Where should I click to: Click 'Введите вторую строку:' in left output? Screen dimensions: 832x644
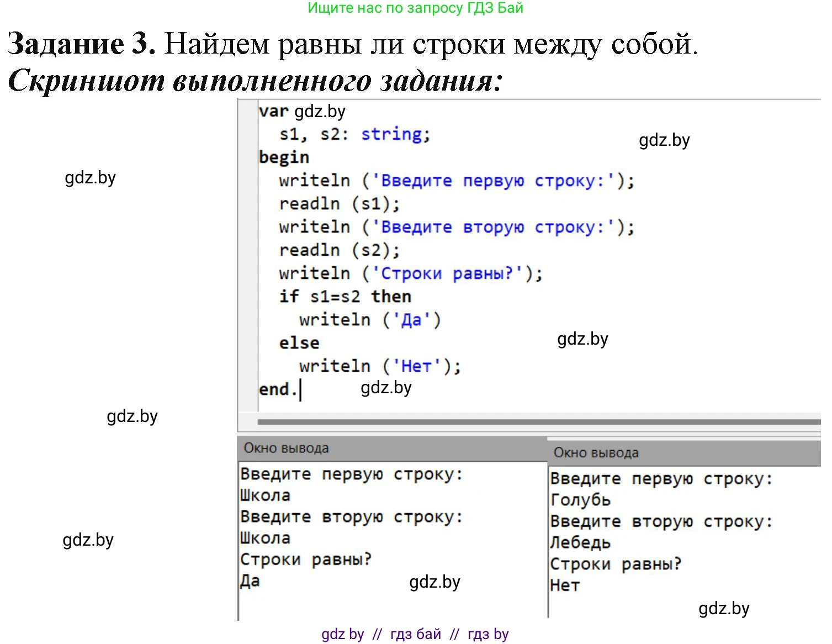[352, 517]
